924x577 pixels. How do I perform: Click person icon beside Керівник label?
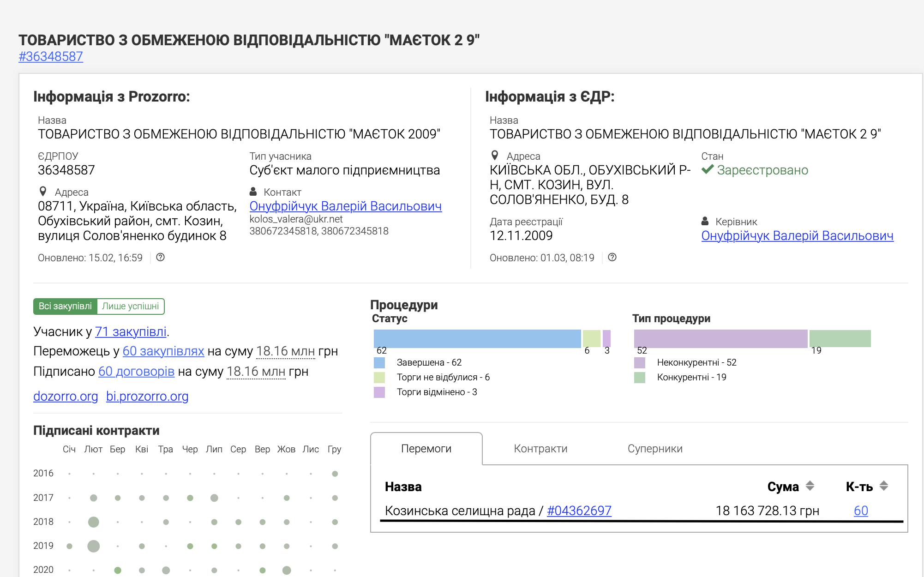[705, 221]
